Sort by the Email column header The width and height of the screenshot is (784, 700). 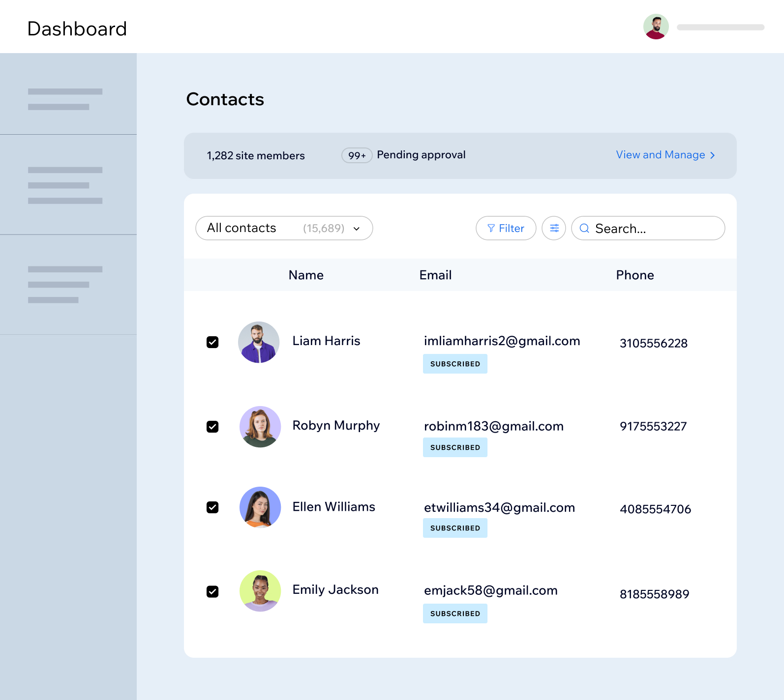click(435, 275)
